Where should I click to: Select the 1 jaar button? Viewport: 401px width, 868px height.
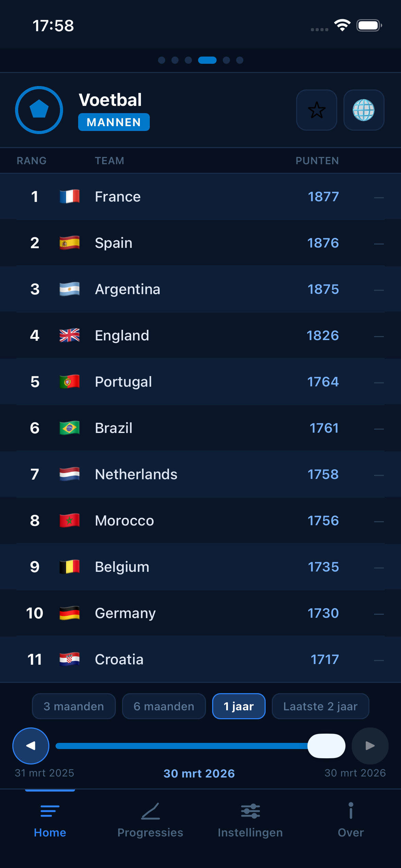pos(239,706)
